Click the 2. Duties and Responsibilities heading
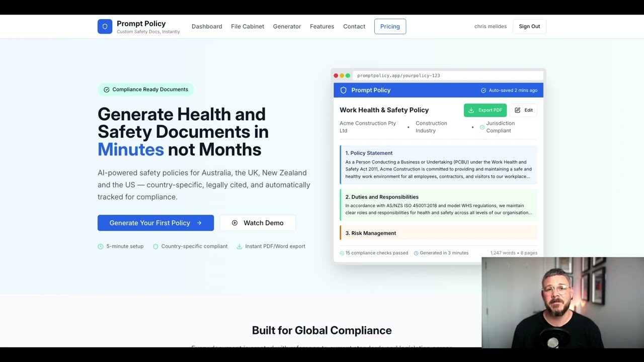 [x=382, y=197]
